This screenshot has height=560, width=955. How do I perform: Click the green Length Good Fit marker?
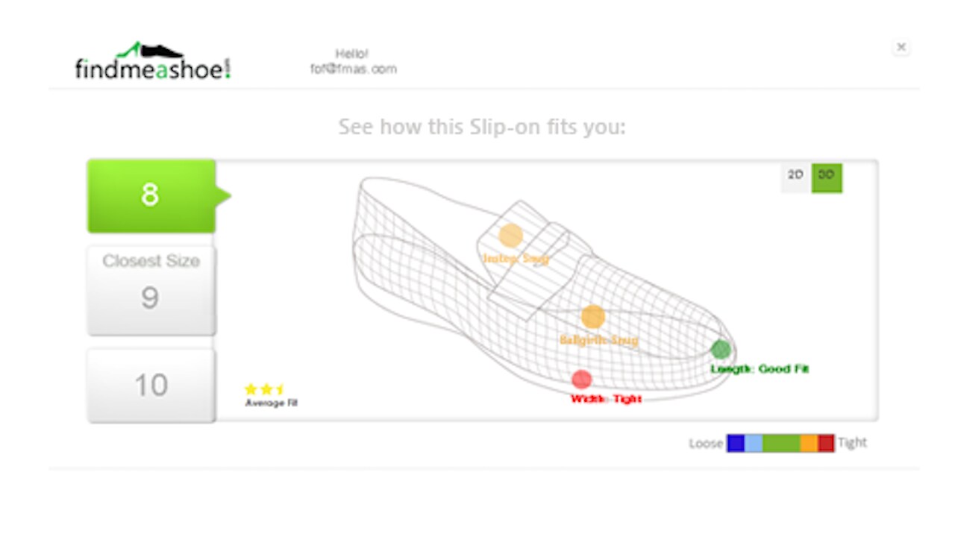[721, 349]
